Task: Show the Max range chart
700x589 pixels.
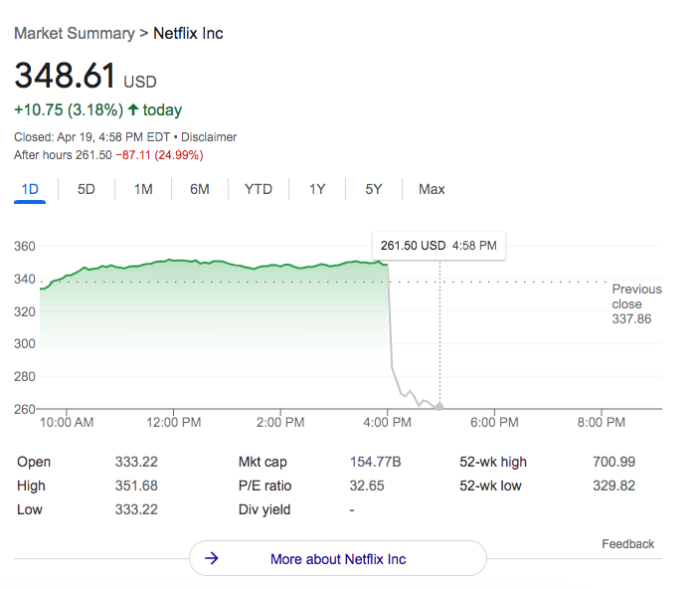Action: 432,189
